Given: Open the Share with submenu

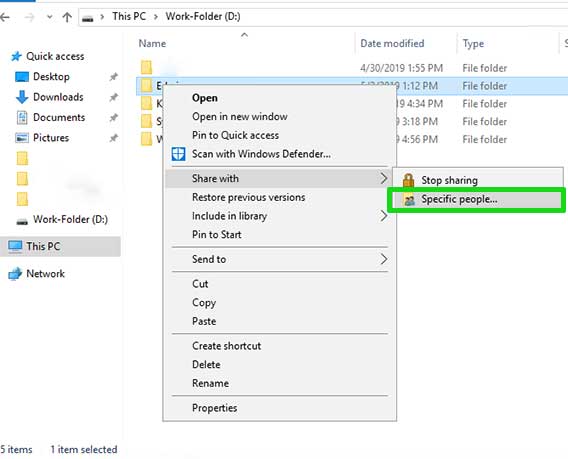Looking at the screenshot, I should pyautogui.click(x=279, y=179).
